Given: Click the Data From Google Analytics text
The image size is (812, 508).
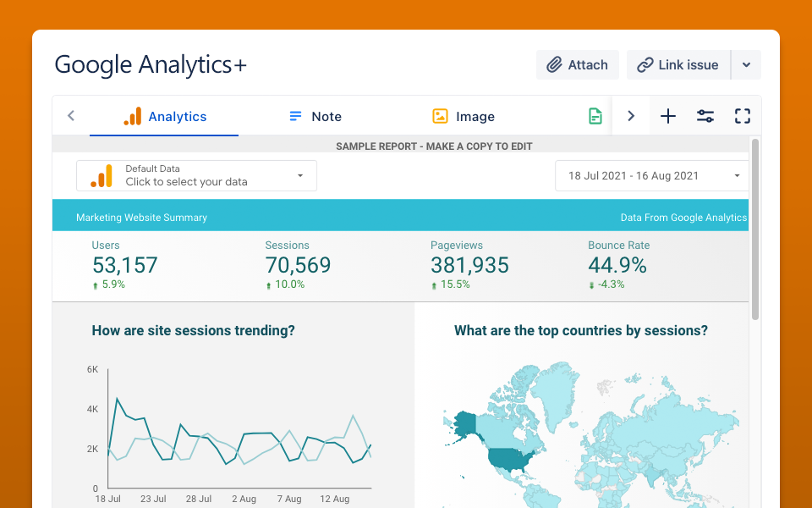Looking at the screenshot, I should click(x=683, y=218).
